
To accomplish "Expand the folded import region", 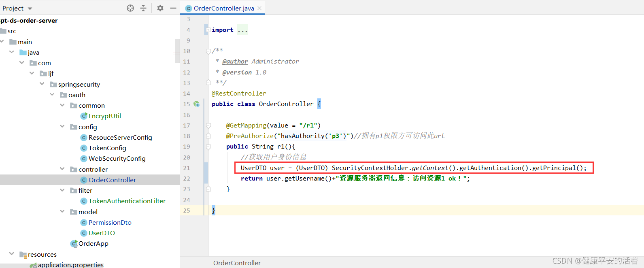I will click(x=208, y=30).
